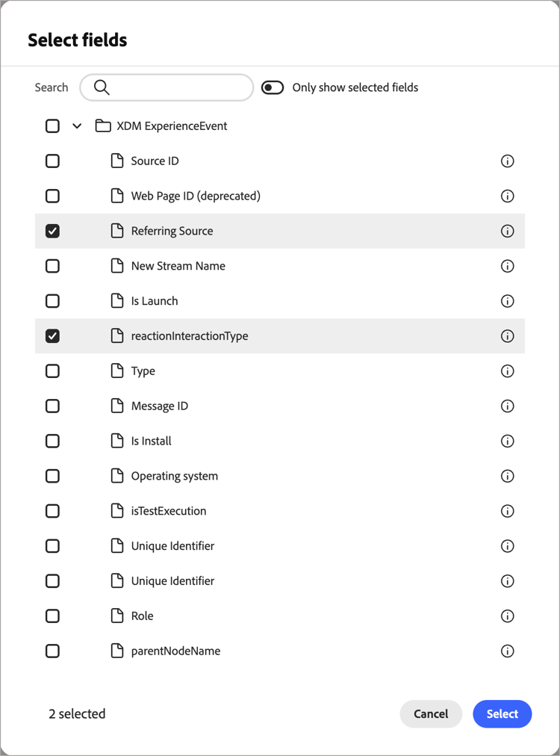Select the New Stream Name field row
The width and height of the screenshot is (560, 756).
click(x=179, y=266)
